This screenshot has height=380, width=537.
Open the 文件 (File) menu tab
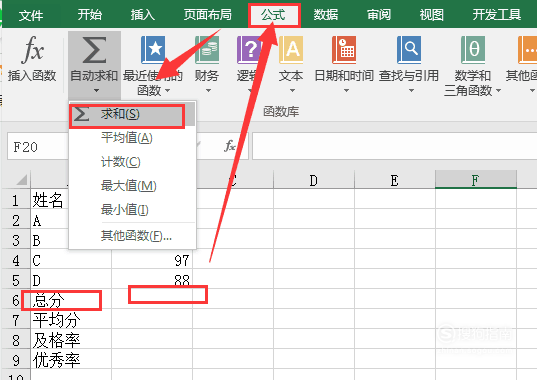click(x=31, y=15)
